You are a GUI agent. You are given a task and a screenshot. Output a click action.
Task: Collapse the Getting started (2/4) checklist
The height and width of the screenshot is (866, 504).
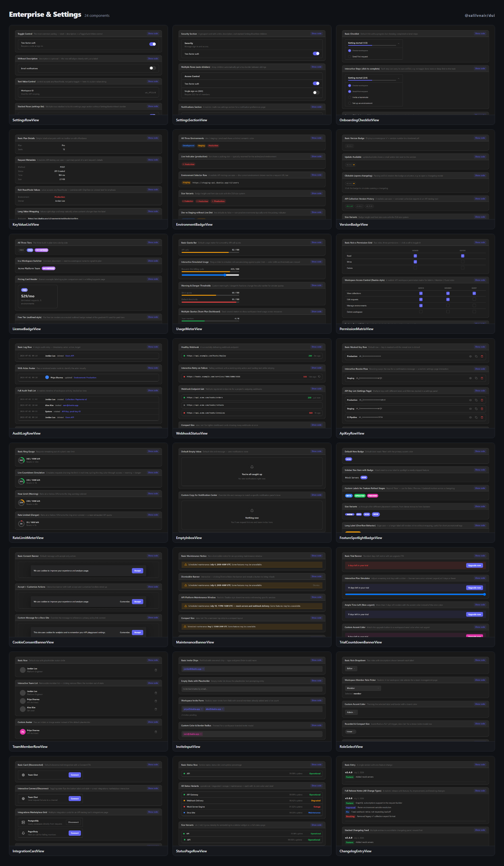point(398,78)
